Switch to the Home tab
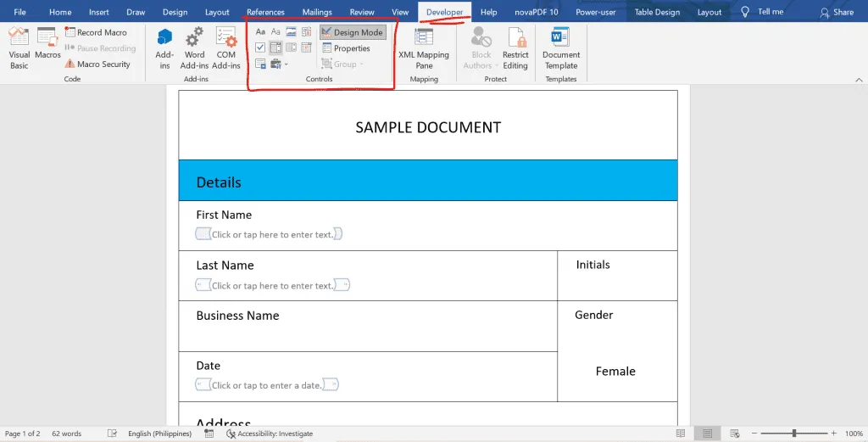 pyautogui.click(x=60, y=12)
